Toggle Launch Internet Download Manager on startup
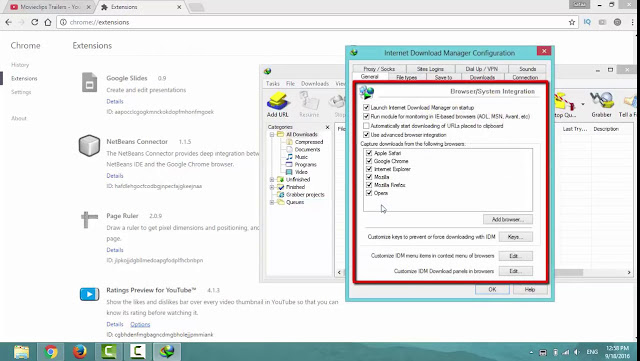 tap(366, 107)
